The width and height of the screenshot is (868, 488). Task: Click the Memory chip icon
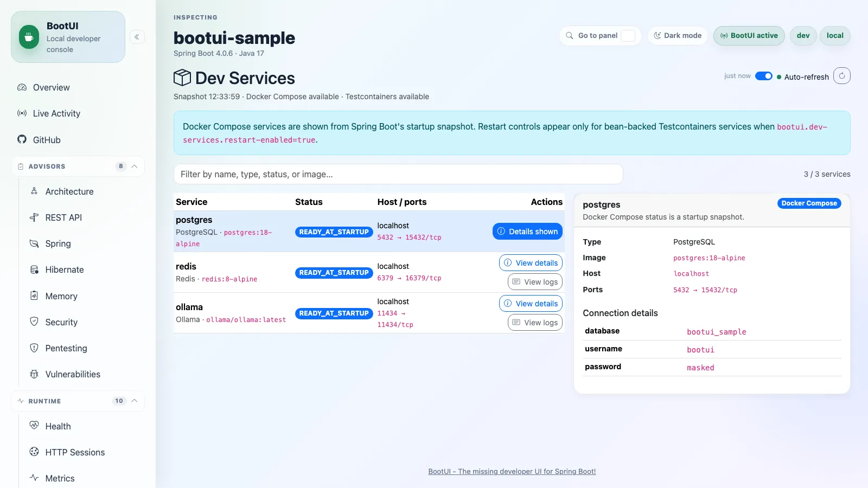click(x=34, y=296)
